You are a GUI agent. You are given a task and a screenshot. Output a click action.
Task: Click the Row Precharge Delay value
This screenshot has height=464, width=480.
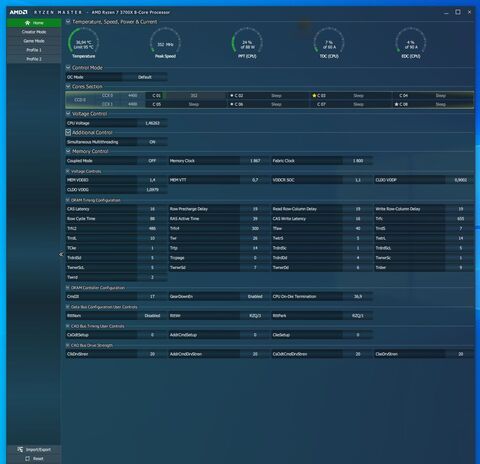click(255, 209)
